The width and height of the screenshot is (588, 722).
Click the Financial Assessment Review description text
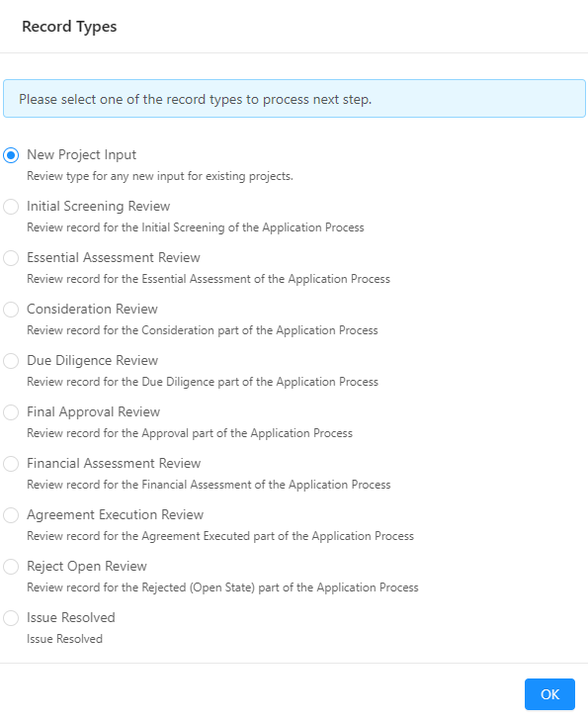point(209,485)
